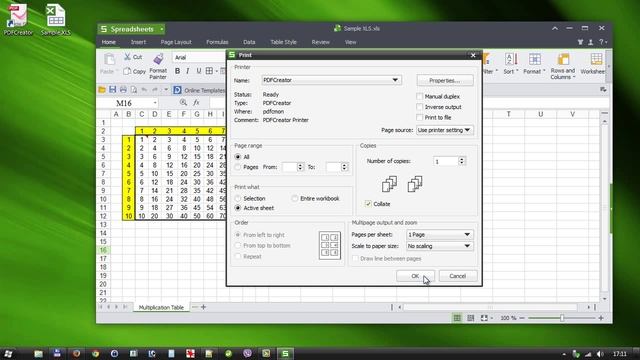
Task: Enable Print to file checkbox
Action: [419, 118]
